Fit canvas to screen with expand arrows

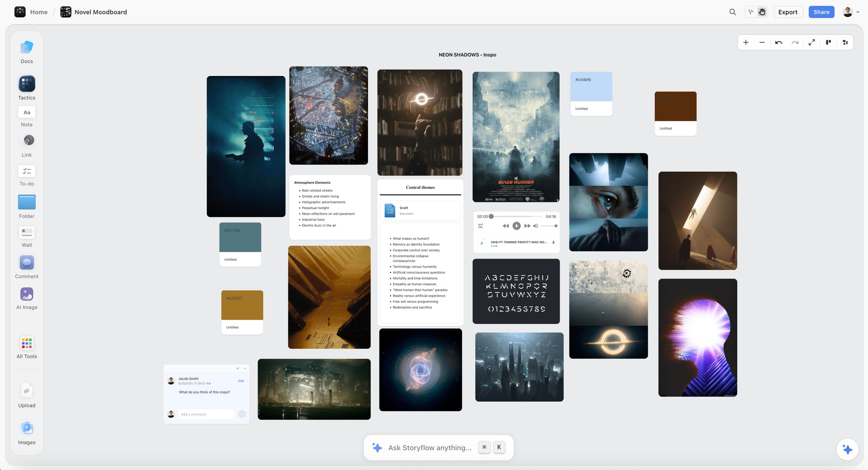(x=812, y=42)
